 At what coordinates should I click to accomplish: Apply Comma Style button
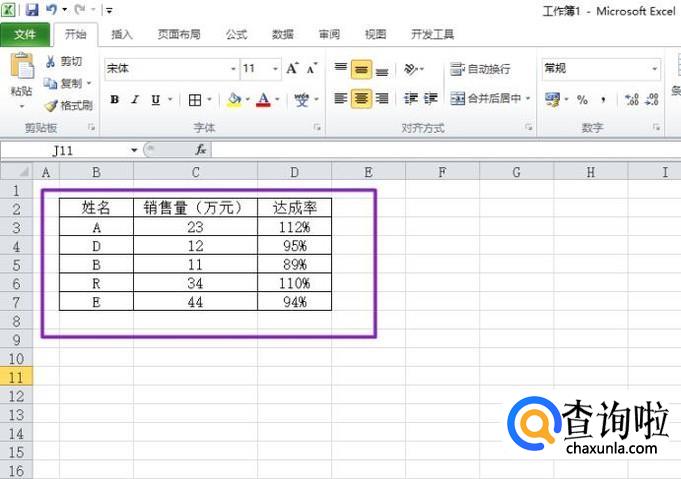tap(603, 99)
